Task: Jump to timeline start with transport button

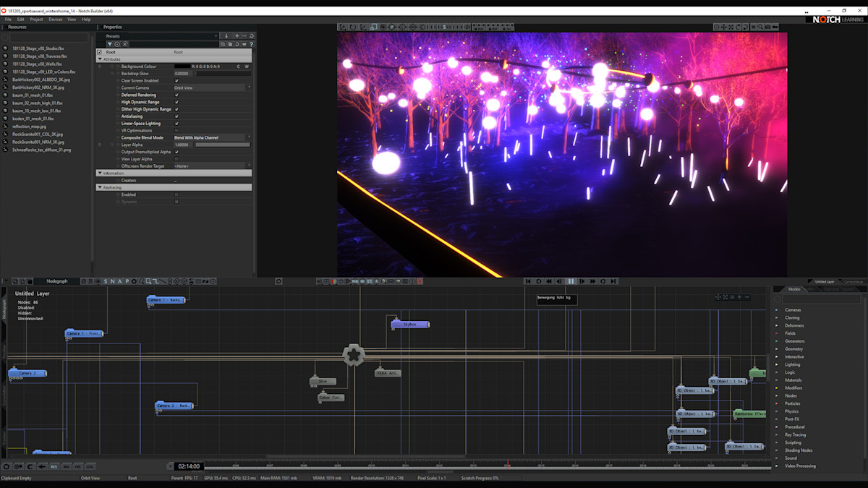Action: click(x=528, y=281)
